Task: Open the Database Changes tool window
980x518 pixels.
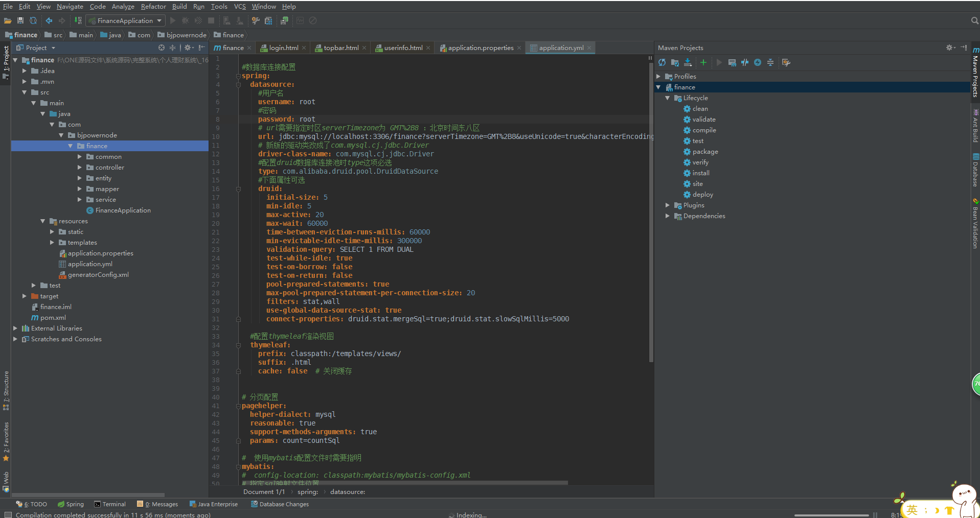Action: 280,504
